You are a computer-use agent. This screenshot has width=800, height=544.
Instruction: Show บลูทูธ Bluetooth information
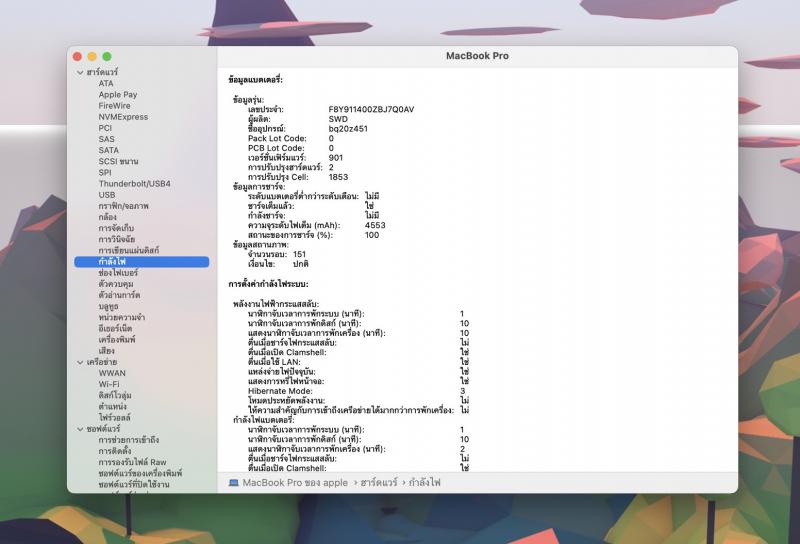click(108, 306)
